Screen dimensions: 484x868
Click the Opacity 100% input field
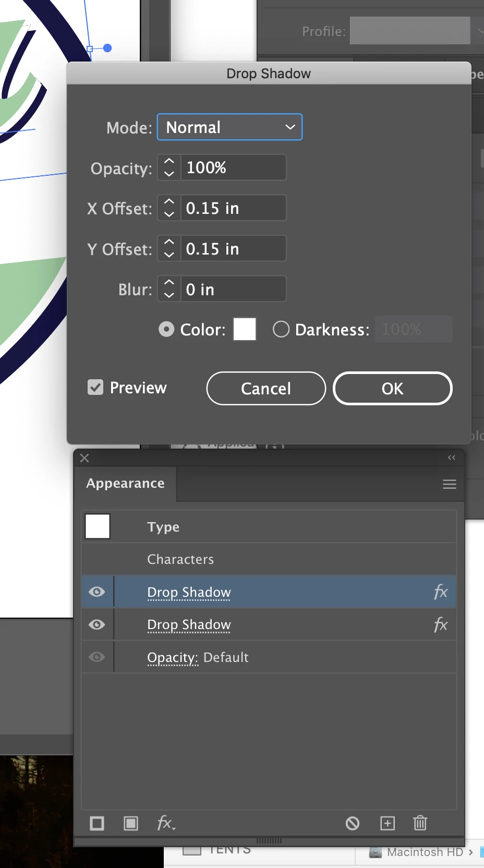click(233, 167)
